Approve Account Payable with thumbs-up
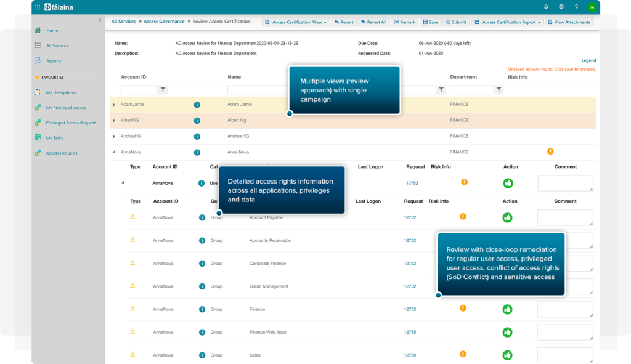 507,217
